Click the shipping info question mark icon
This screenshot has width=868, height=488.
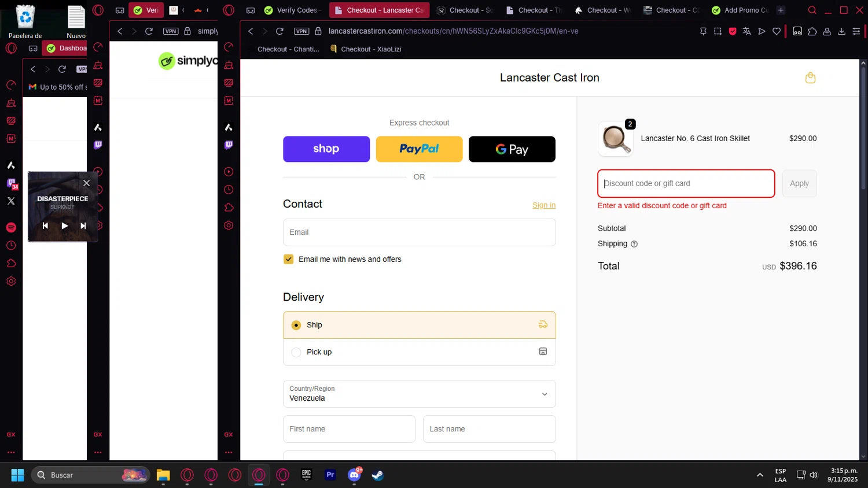(x=634, y=244)
